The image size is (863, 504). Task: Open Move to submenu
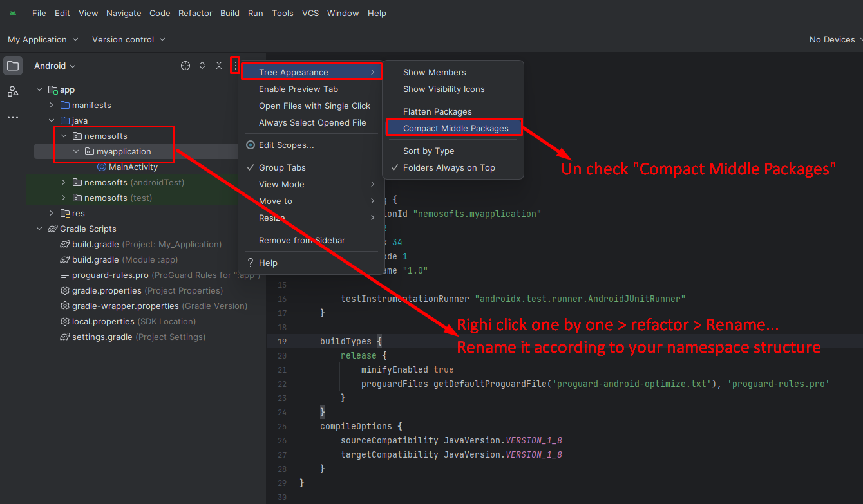(311, 201)
